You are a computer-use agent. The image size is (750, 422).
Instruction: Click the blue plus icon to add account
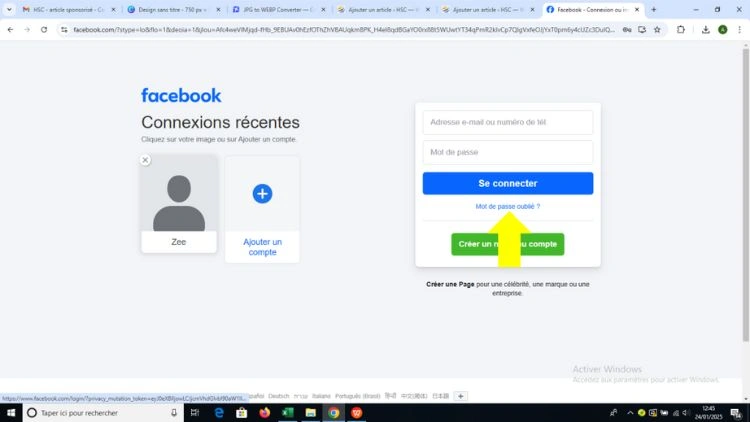(262, 194)
